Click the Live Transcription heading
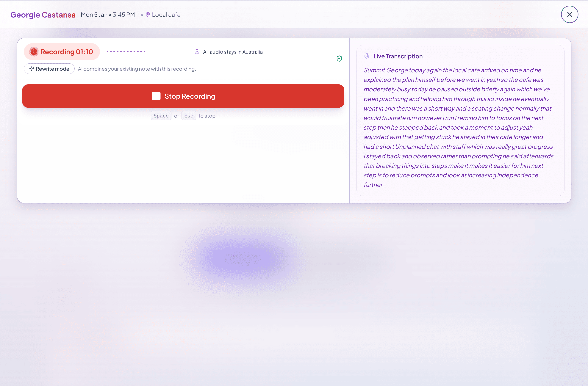 coord(398,56)
